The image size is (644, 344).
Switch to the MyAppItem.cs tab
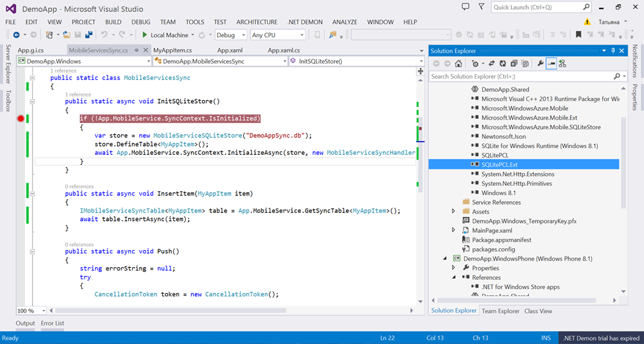click(x=173, y=50)
